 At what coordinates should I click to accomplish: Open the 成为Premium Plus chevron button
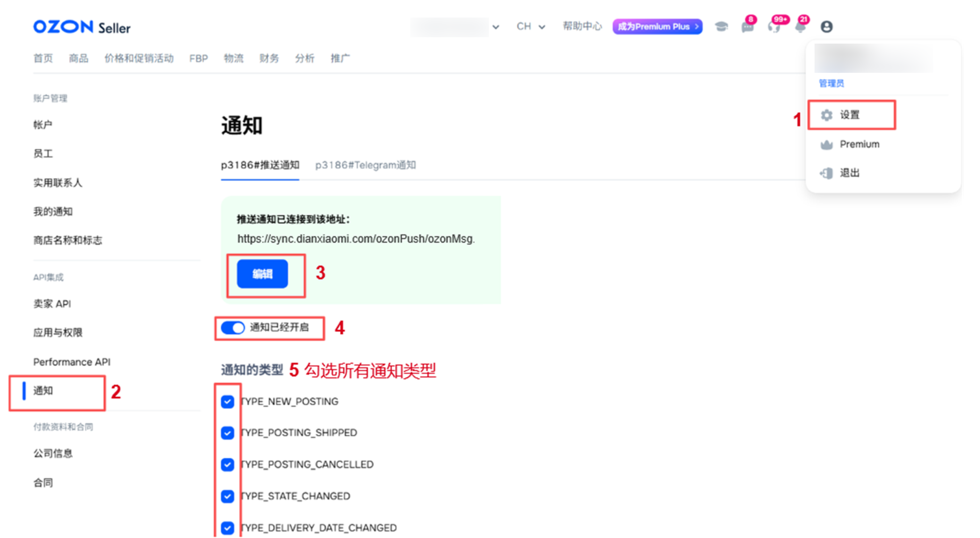[657, 27]
